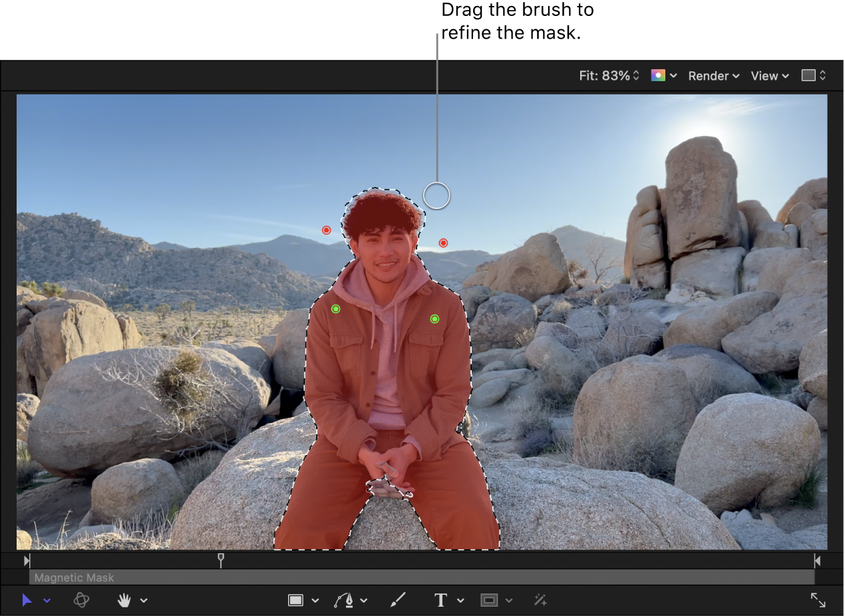Activate the 3D Transform tool

[81, 600]
